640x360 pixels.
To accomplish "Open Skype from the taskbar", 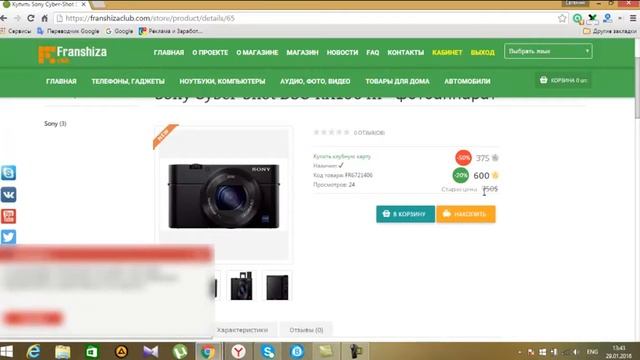I will [x=268, y=351].
